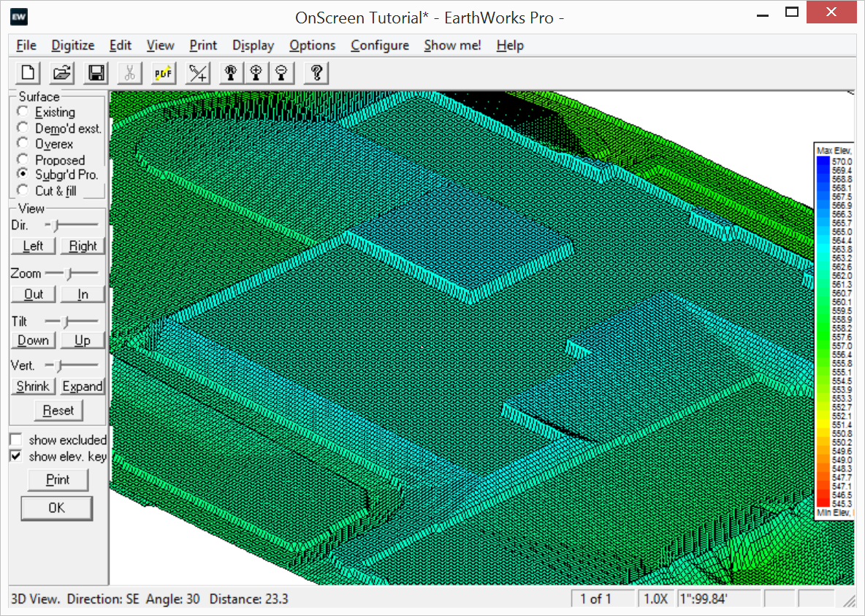Click the magnifier minus toolbar icon
Viewport: 865px width, 616px height.
point(281,73)
